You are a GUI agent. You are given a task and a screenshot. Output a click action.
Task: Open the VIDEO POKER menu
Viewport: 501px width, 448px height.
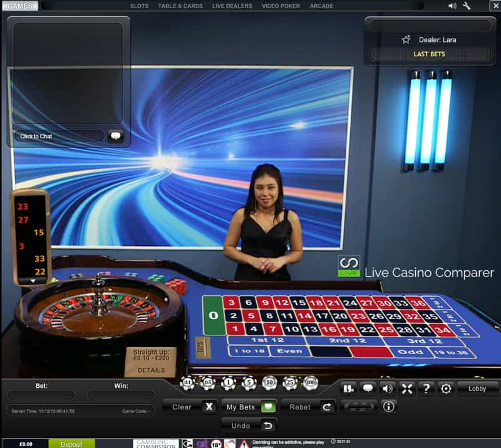(281, 6)
